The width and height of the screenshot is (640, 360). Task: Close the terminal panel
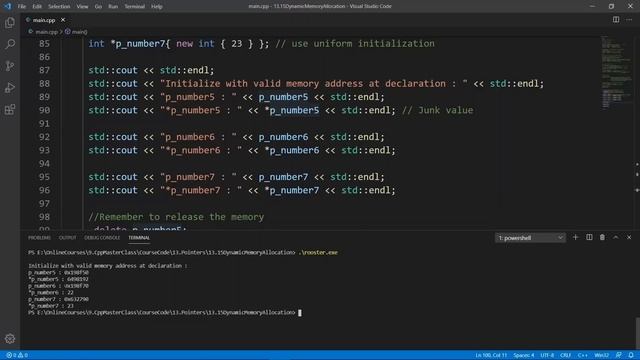click(629, 237)
